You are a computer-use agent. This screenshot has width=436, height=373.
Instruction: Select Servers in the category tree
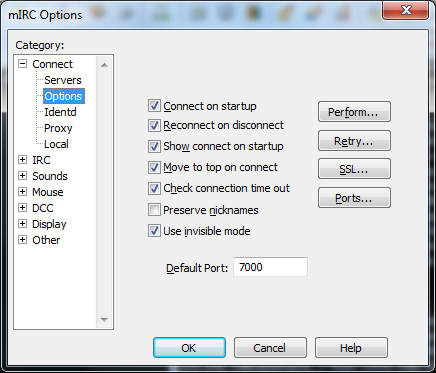coord(63,80)
